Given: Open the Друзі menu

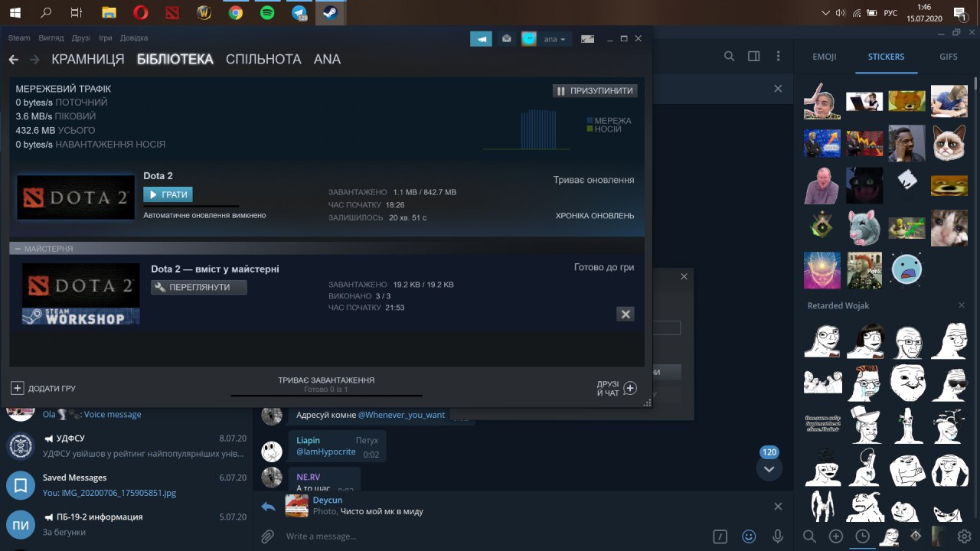Looking at the screenshot, I should pos(81,38).
